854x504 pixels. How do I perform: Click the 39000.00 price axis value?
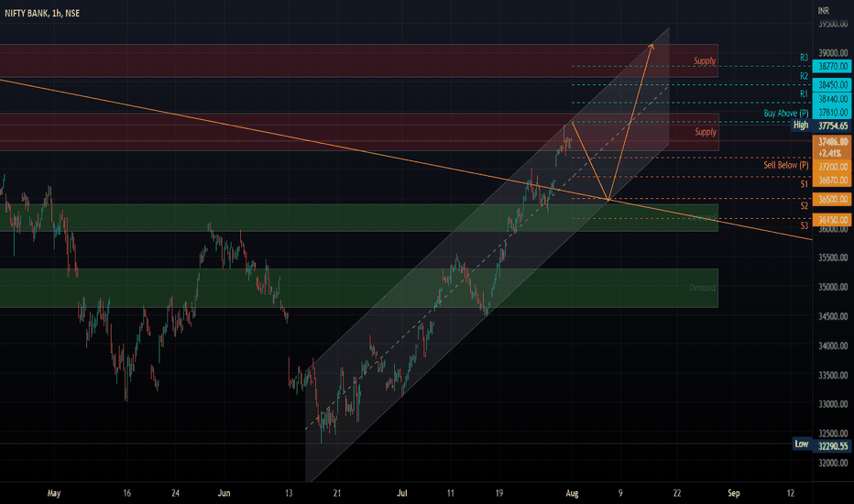coord(833,53)
